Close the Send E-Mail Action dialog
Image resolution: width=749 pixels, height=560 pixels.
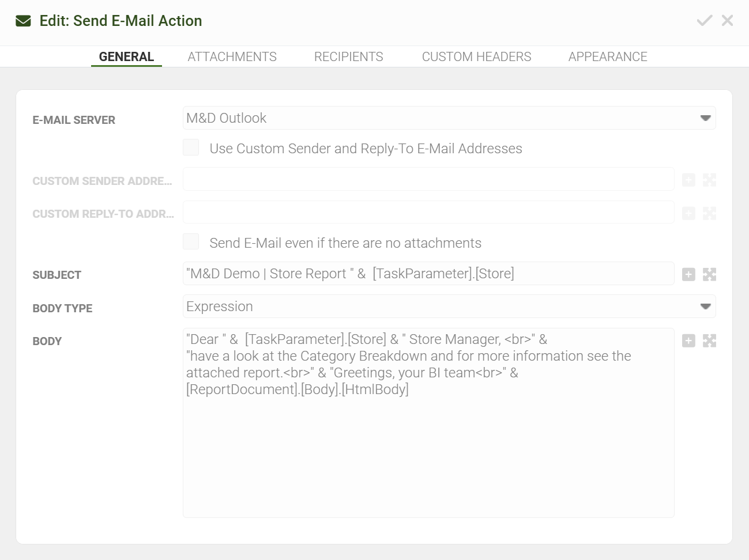(x=728, y=21)
